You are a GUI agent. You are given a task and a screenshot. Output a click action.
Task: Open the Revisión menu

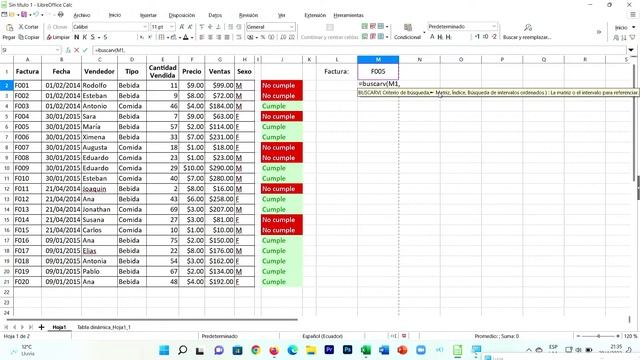point(248,15)
